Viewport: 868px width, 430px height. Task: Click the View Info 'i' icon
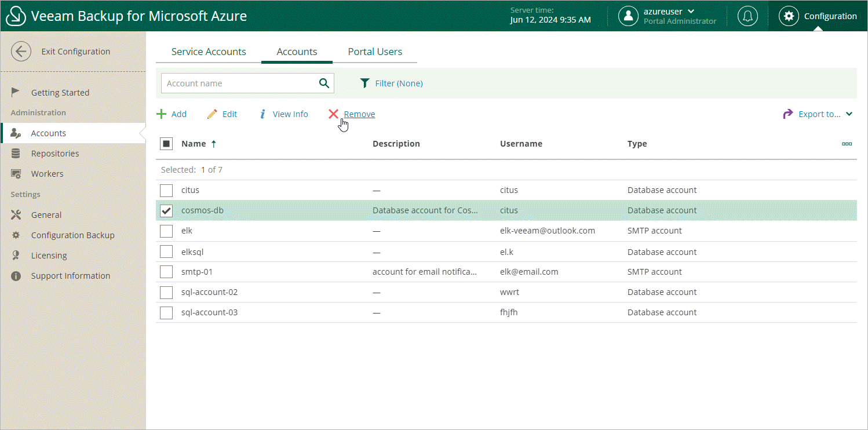click(x=262, y=114)
